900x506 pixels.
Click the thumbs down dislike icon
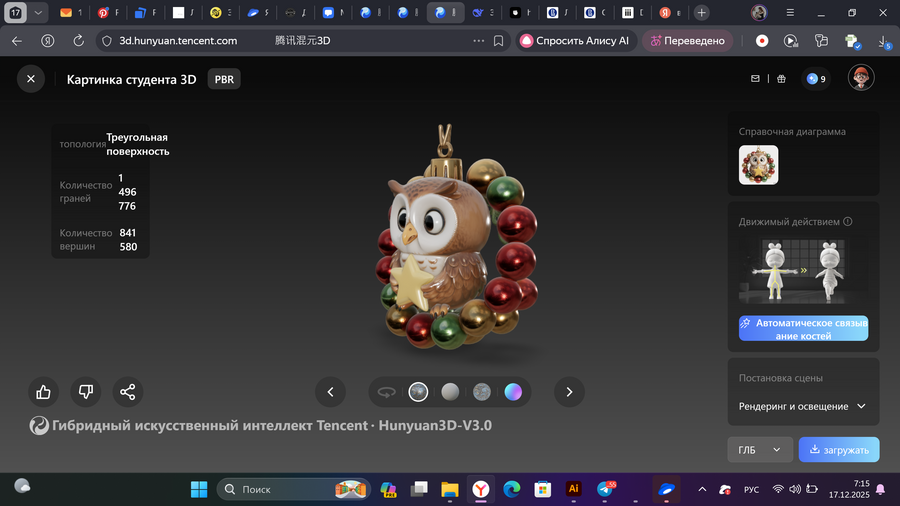[85, 392]
